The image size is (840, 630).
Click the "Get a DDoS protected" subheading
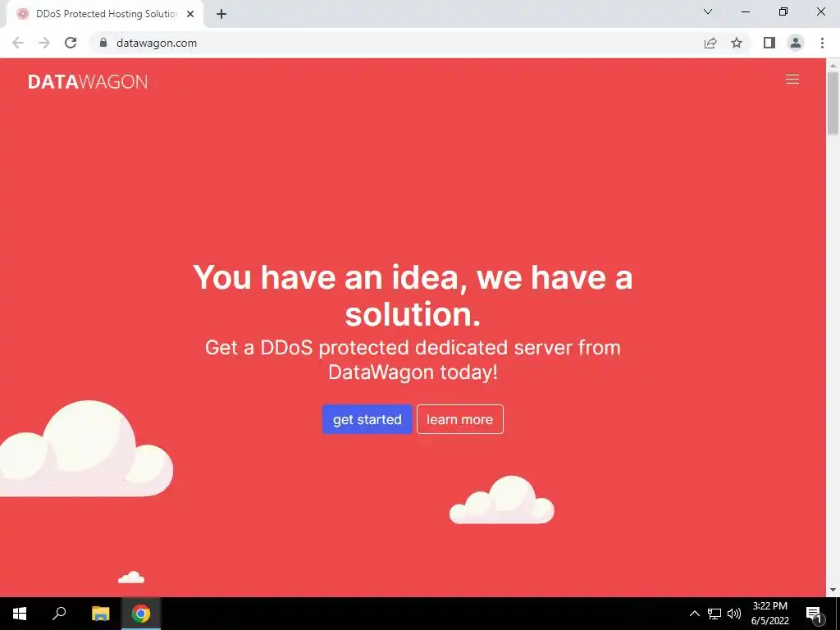pyautogui.click(x=413, y=359)
